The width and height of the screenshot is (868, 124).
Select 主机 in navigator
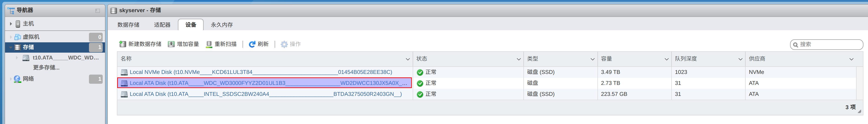coord(28,24)
